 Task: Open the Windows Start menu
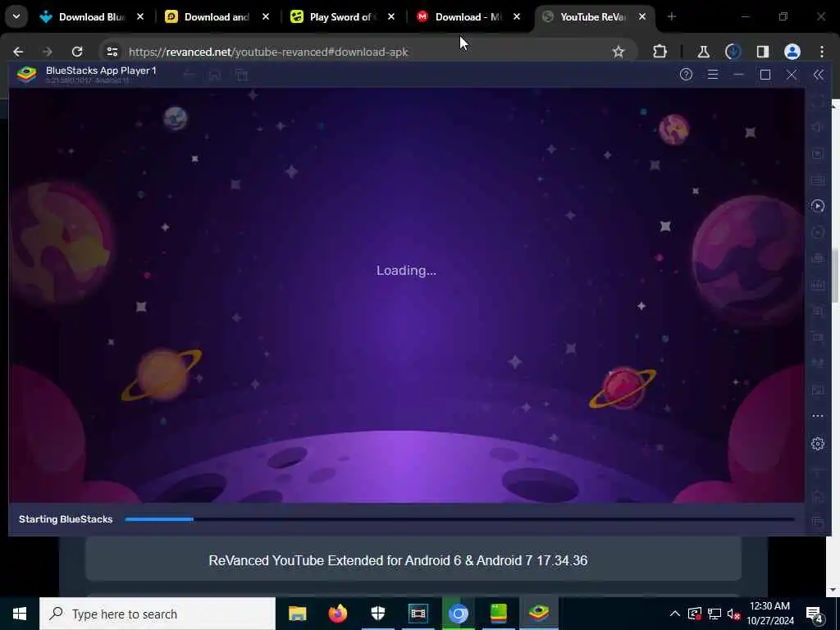(20, 614)
